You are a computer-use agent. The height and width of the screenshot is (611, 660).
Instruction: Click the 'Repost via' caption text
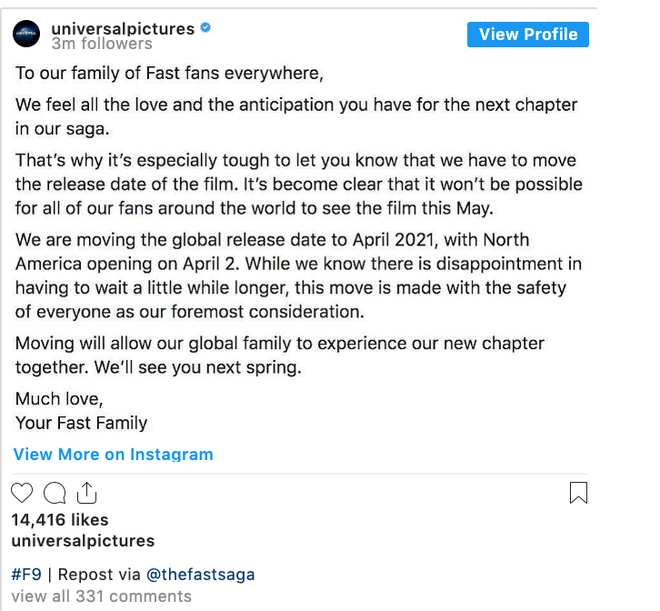pyautogui.click(x=99, y=574)
